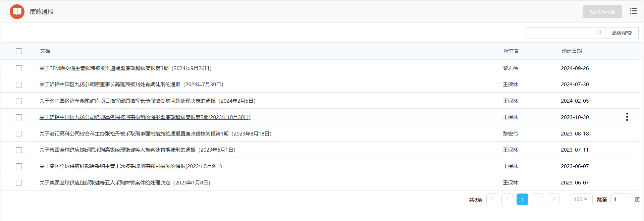
Task: Select page 1 button
Action: (x=522, y=199)
